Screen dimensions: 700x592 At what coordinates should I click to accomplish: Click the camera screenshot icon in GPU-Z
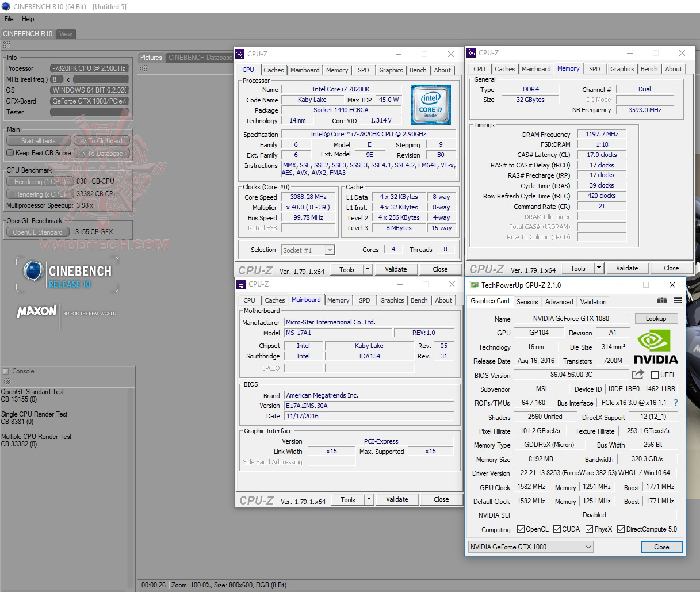pyautogui.click(x=661, y=301)
